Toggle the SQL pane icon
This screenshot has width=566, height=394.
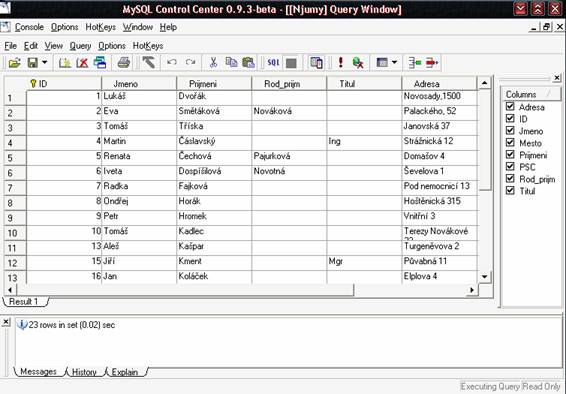[x=274, y=63]
